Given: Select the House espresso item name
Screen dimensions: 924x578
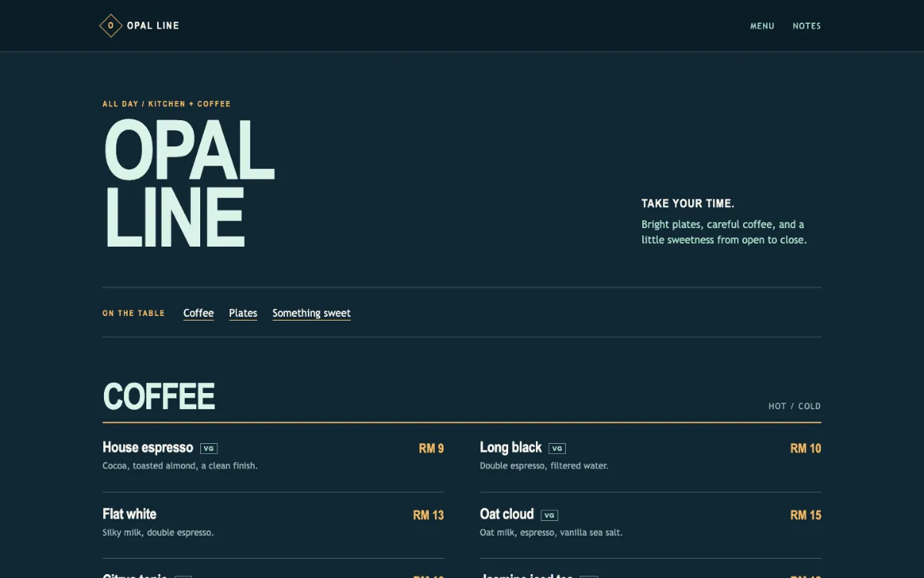Looking at the screenshot, I should click(148, 448).
